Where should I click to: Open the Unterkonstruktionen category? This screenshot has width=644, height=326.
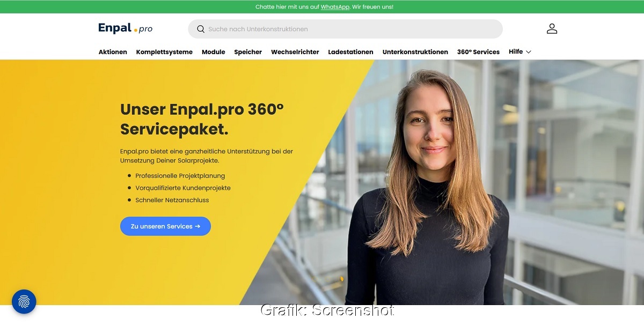pos(415,52)
